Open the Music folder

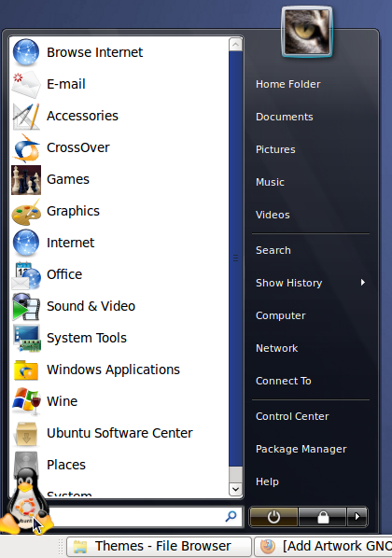(x=271, y=182)
